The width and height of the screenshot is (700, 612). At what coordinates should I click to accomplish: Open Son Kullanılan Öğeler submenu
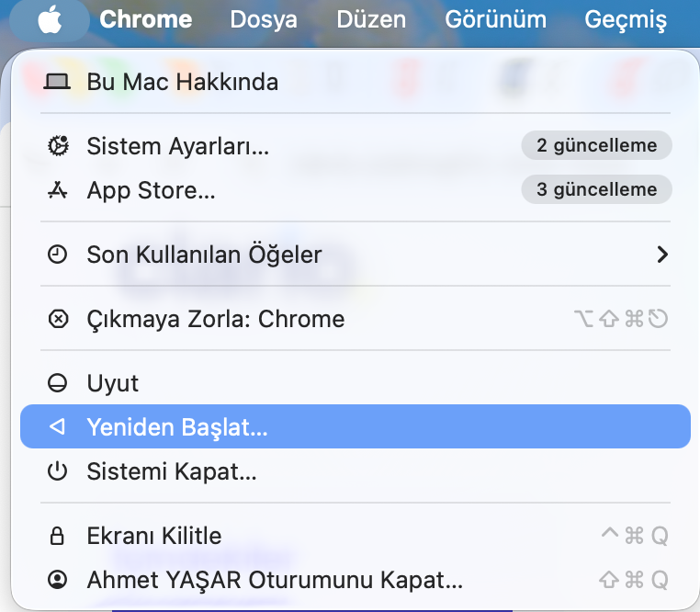[356, 255]
